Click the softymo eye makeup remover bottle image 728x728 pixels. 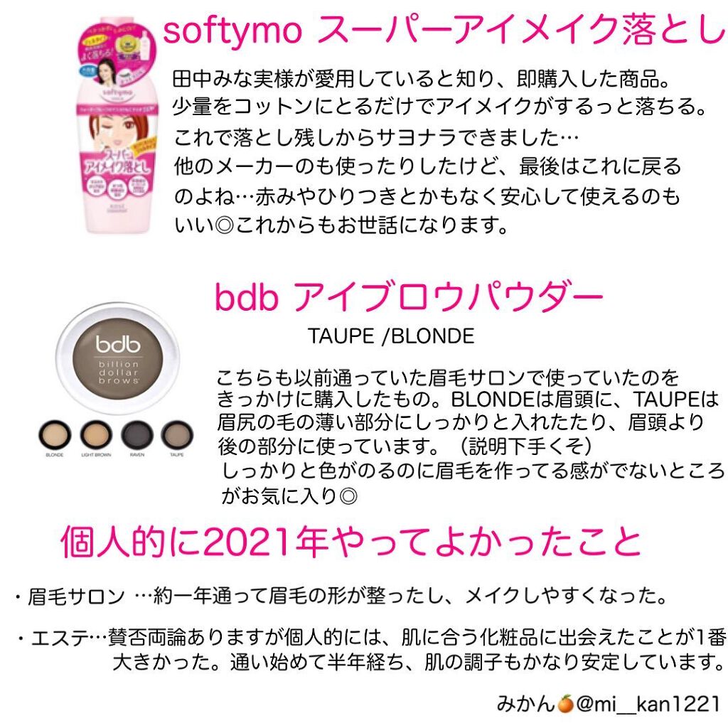coord(117,124)
